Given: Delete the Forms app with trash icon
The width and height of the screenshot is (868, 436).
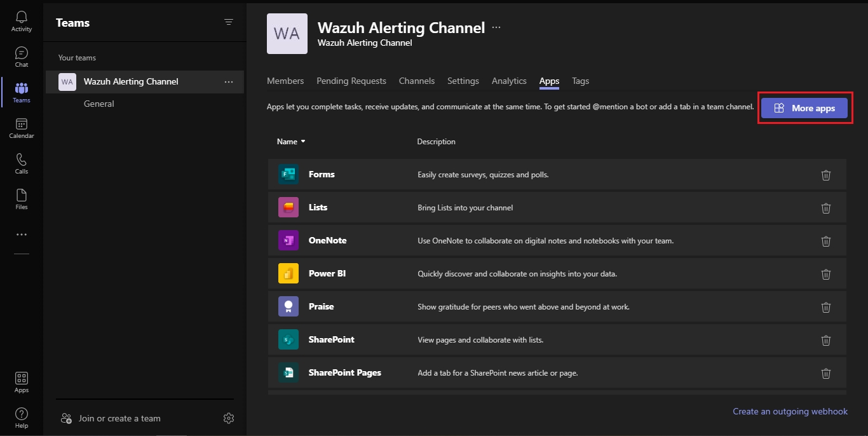Looking at the screenshot, I should (826, 175).
